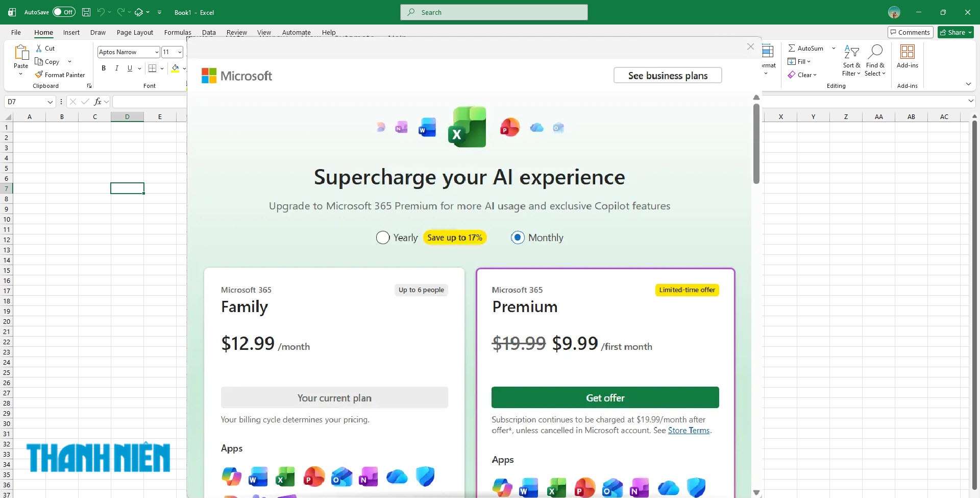980x498 pixels.
Task: Click the Search box in title bar
Action: [x=494, y=12]
